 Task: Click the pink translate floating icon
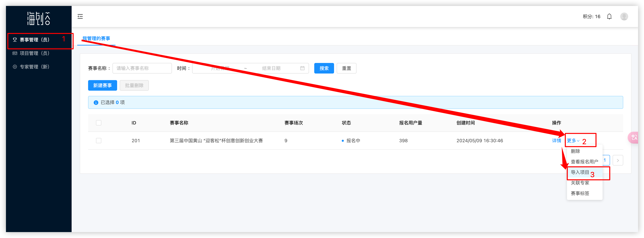click(634, 137)
